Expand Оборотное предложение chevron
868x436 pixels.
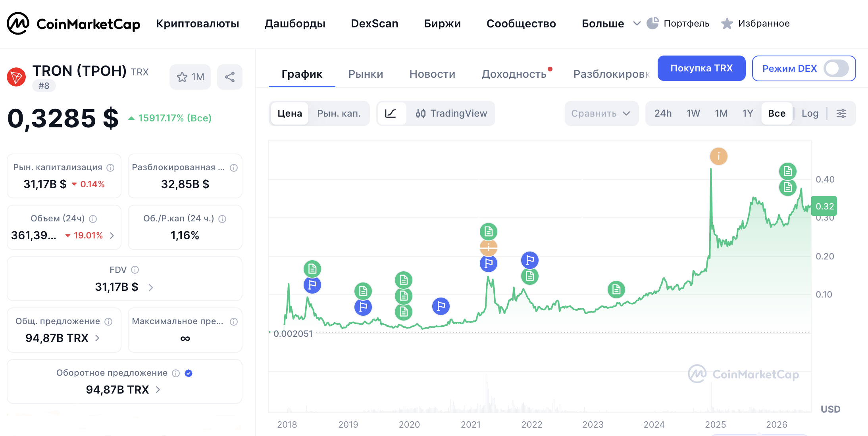tap(158, 390)
